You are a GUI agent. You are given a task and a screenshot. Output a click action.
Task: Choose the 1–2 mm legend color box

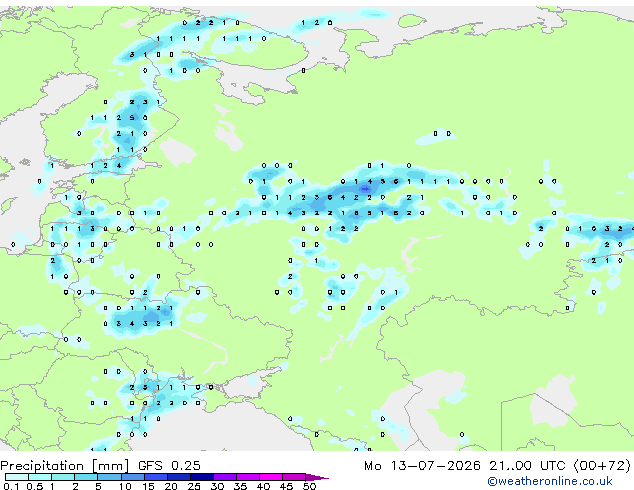(x=63, y=477)
